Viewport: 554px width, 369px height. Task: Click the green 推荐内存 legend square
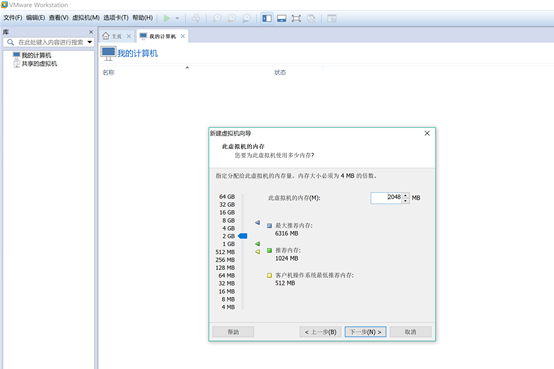270,250
